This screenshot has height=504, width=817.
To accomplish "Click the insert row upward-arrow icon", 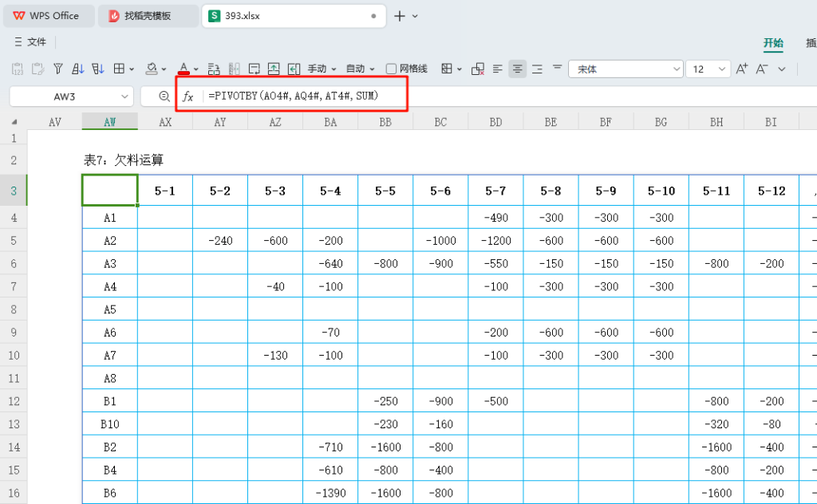I will 274,69.
